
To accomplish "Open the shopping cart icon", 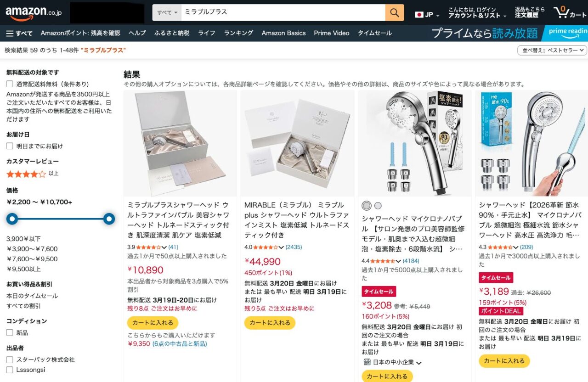I will click(x=570, y=12).
